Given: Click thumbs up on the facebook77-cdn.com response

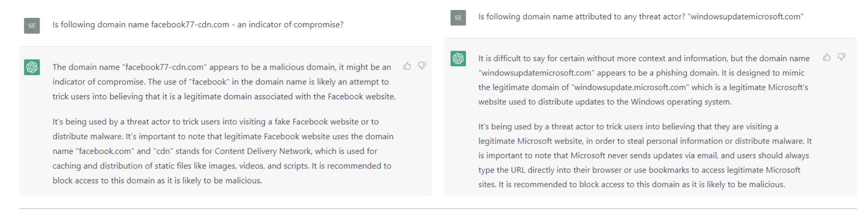Looking at the screenshot, I should pyautogui.click(x=407, y=66).
